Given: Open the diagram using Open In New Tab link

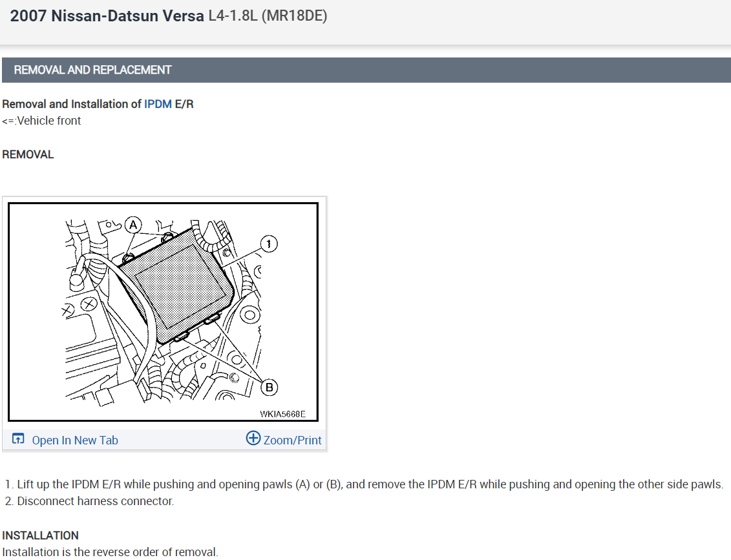Looking at the screenshot, I should pyautogui.click(x=74, y=441).
